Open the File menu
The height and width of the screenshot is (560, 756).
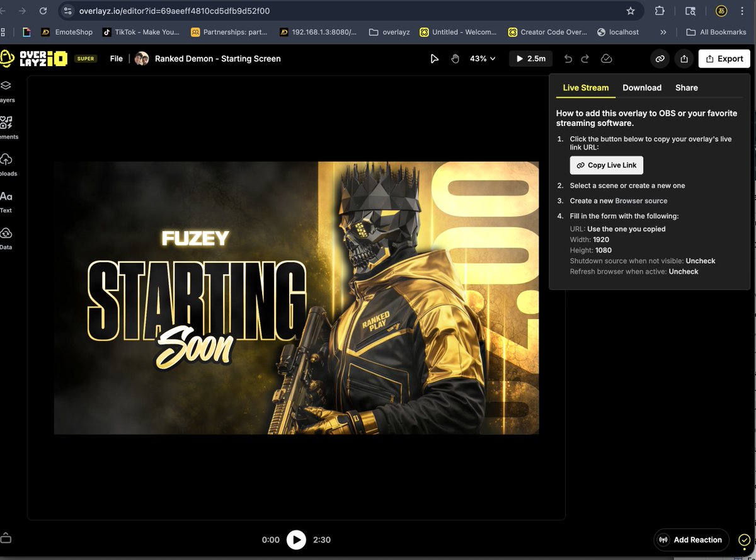pyautogui.click(x=116, y=59)
